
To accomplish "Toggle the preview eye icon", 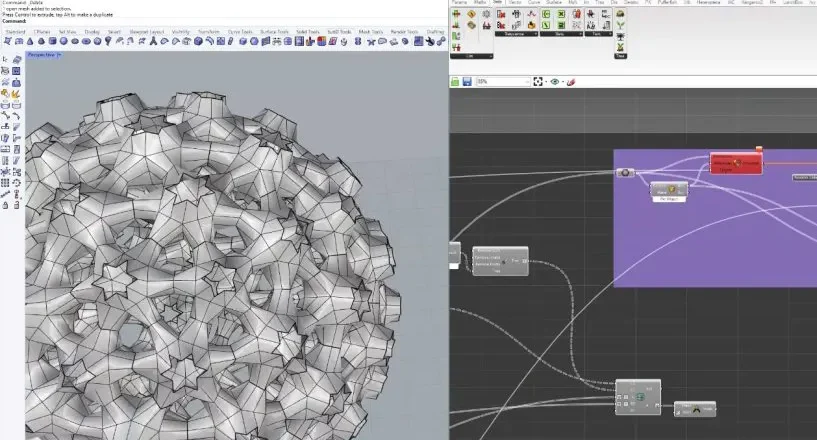I will 555,81.
